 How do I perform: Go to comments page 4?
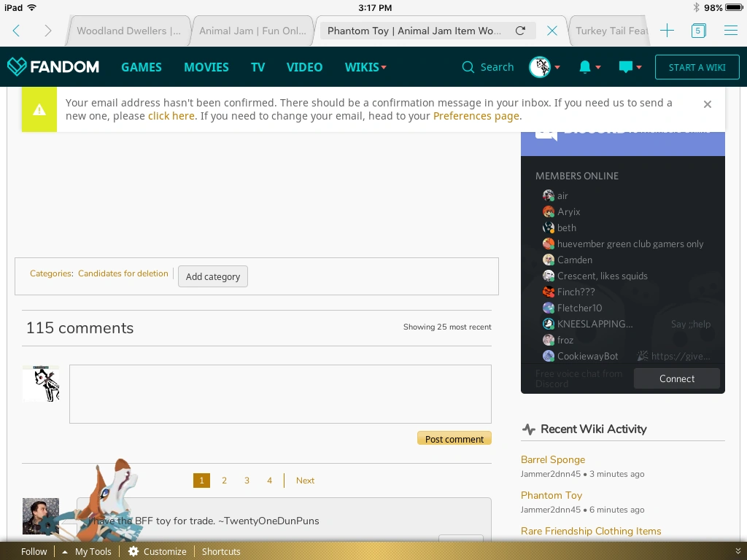(x=270, y=481)
